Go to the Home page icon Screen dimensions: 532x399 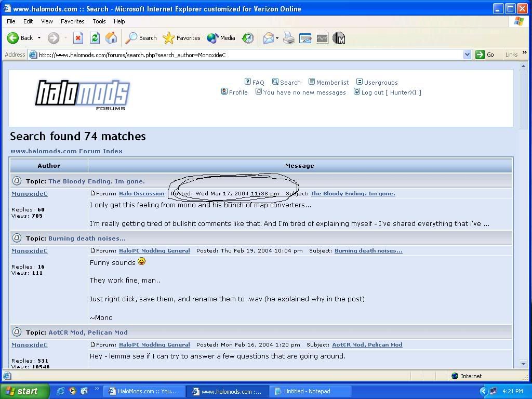pos(111,38)
